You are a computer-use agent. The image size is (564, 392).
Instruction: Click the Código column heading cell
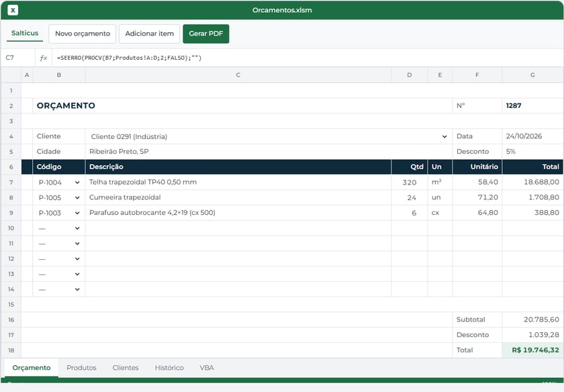59,167
